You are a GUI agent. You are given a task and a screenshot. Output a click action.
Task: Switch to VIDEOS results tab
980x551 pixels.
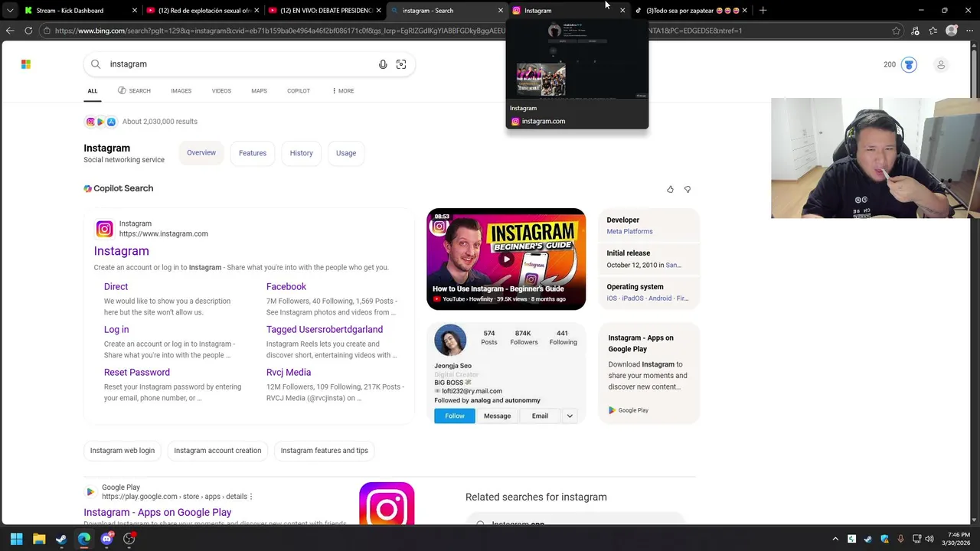(x=221, y=91)
